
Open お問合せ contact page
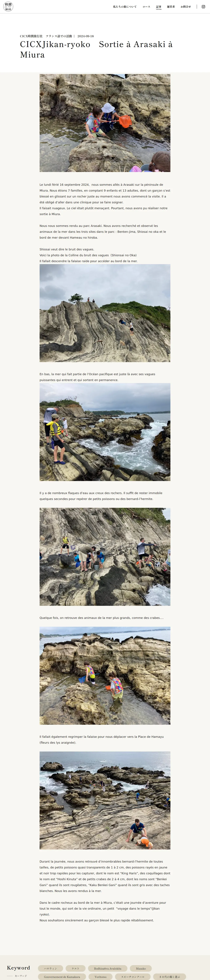186,7
